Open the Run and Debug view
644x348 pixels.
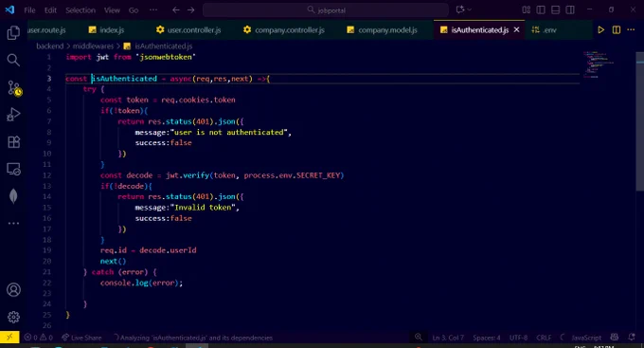coord(13,115)
